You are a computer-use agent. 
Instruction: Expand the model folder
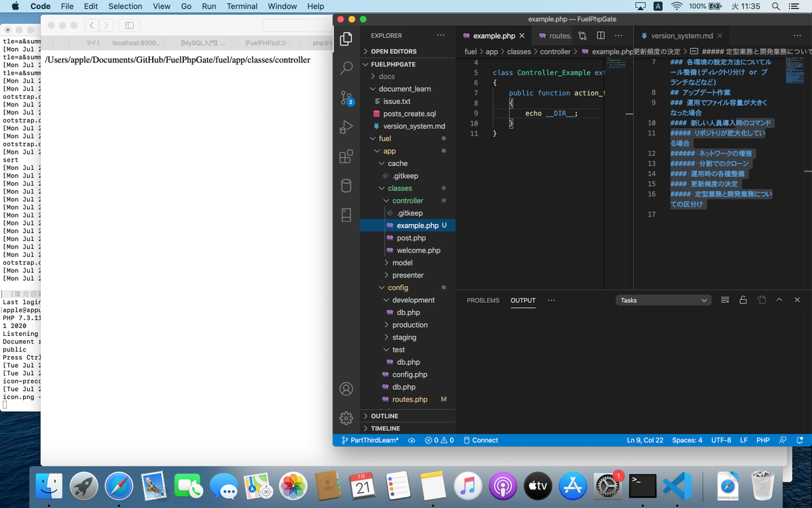[407, 263]
